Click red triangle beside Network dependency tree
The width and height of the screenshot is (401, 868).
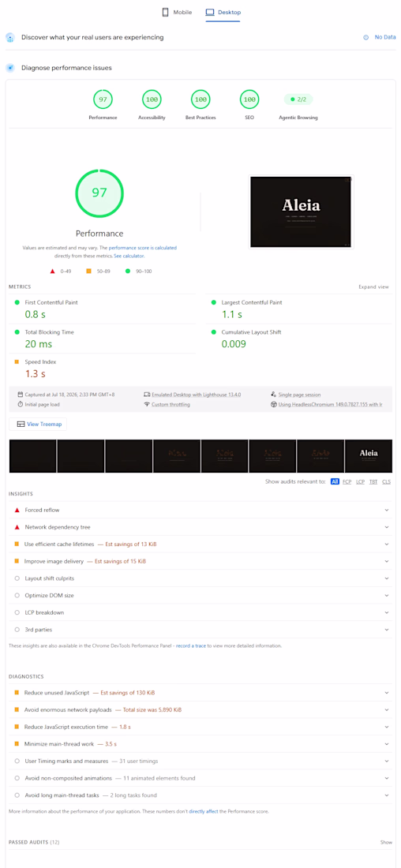point(17,527)
